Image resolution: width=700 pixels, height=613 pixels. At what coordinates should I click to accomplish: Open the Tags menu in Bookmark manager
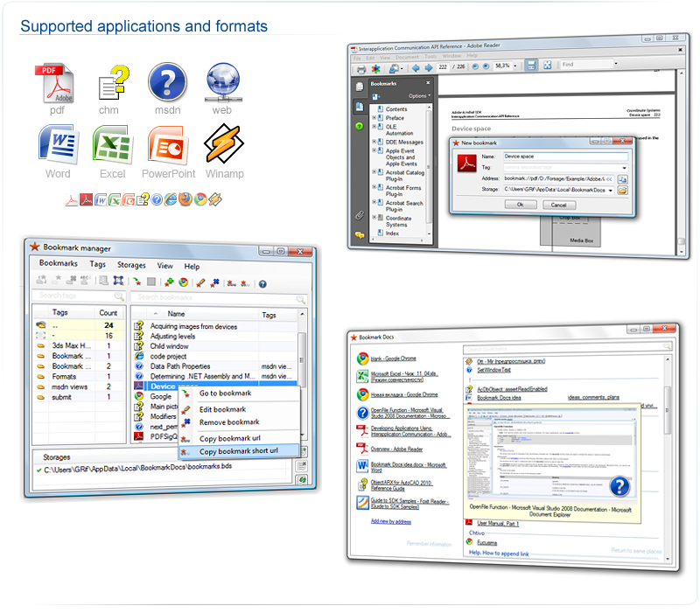97,264
